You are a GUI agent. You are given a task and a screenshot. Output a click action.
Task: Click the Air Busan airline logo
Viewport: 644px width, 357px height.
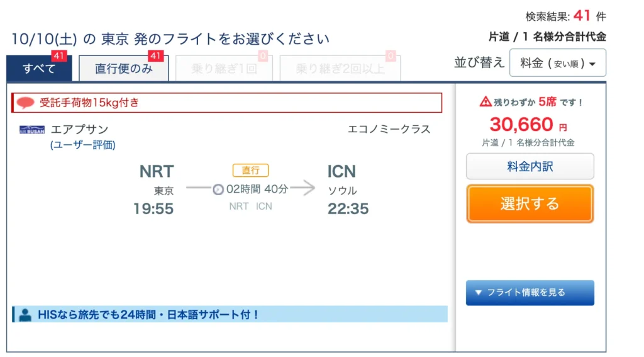pyautogui.click(x=32, y=130)
